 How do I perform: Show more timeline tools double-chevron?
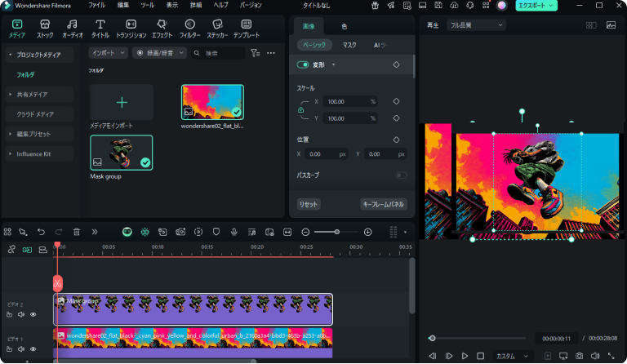point(95,232)
